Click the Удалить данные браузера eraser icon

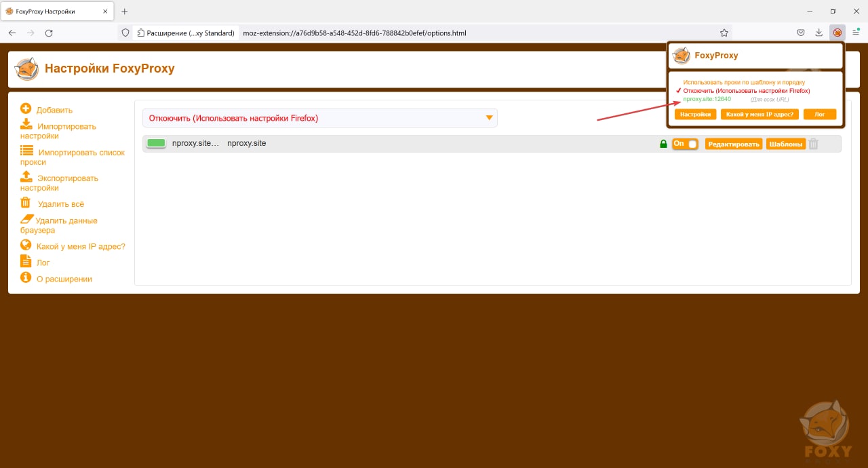(26, 219)
